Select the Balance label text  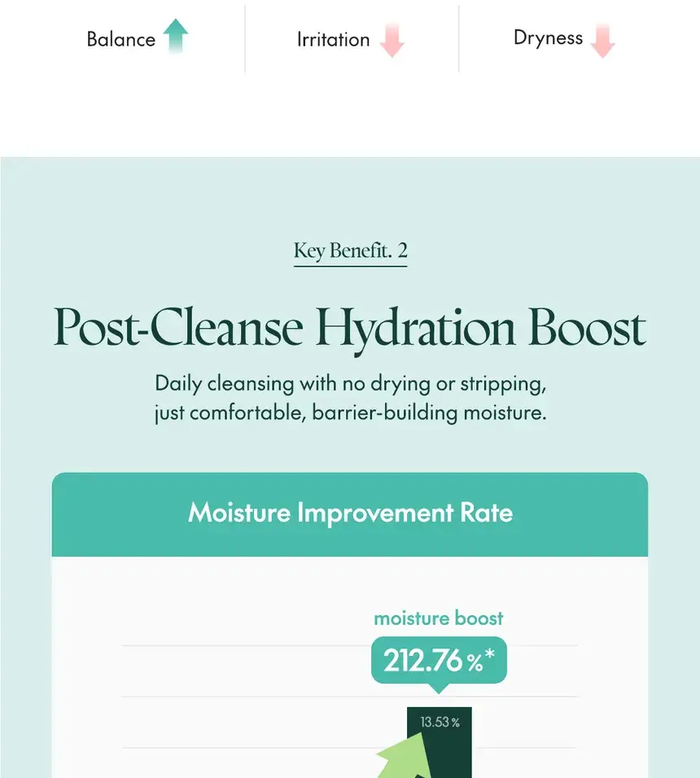pyautogui.click(x=121, y=39)
